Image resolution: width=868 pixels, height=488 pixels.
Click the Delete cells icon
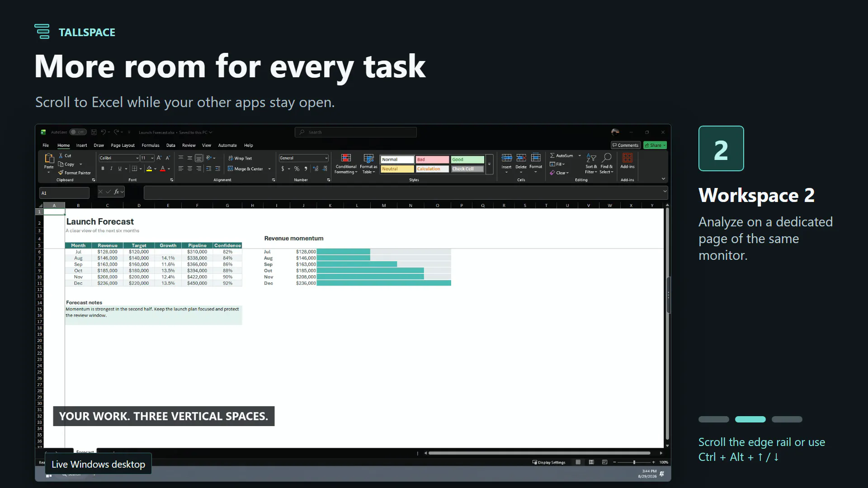click(521, 158)
